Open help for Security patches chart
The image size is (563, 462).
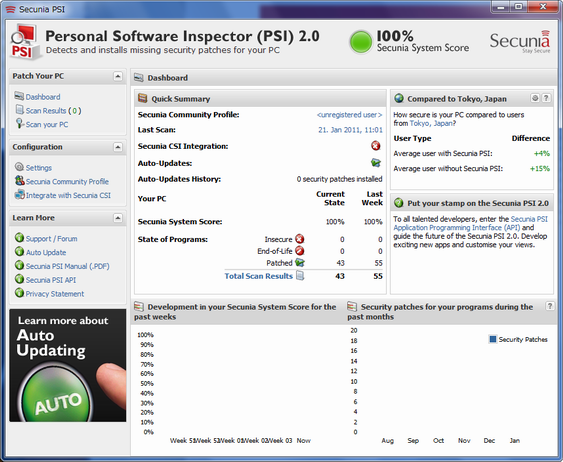click(550, 306)
